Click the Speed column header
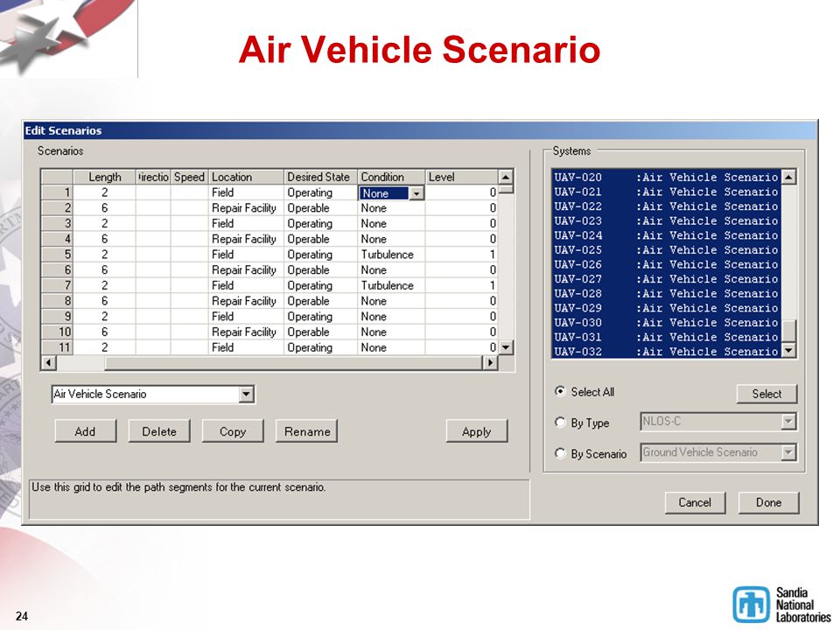840x630 pixels. (x=189, y=177)
